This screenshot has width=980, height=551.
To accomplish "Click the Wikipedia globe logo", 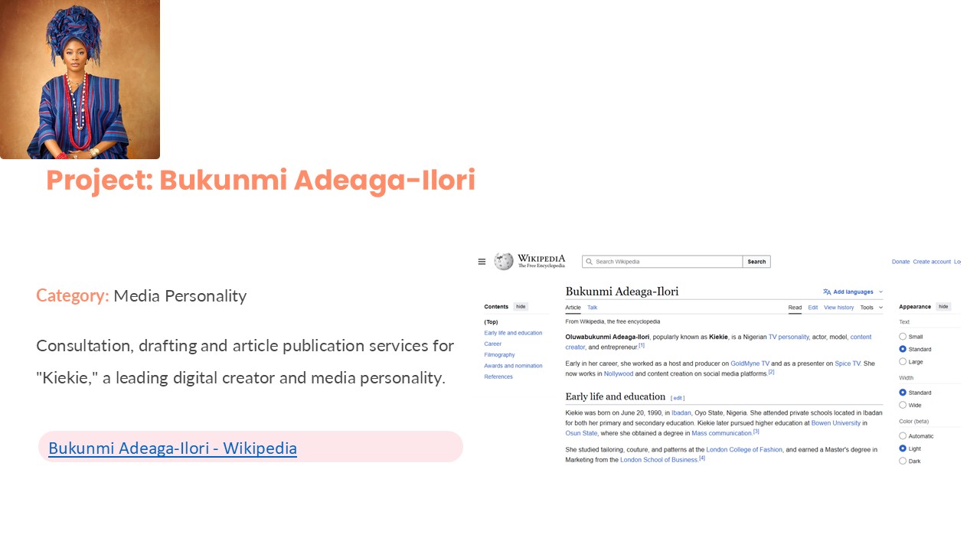I will [x=503, y=262].
